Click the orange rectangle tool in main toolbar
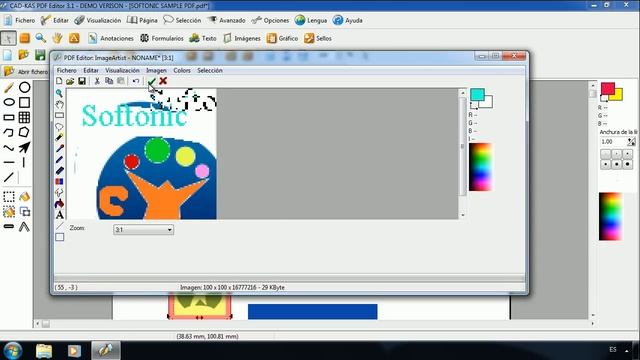Image resolution: width=640 pixels, height=360 pixels. [x=24, y=38]
